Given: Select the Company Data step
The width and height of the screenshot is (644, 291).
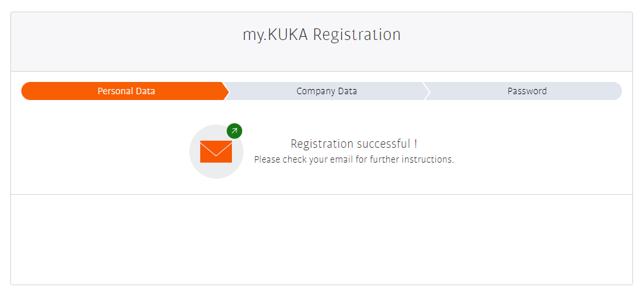Looking at the screenshot, I should coord(326,91).
